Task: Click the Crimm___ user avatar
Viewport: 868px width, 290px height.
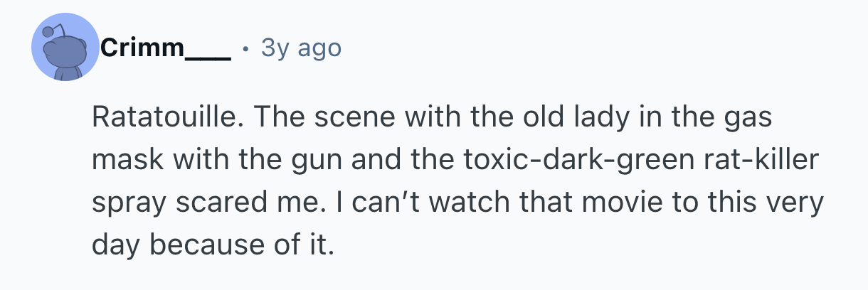Action: point(65,48)
